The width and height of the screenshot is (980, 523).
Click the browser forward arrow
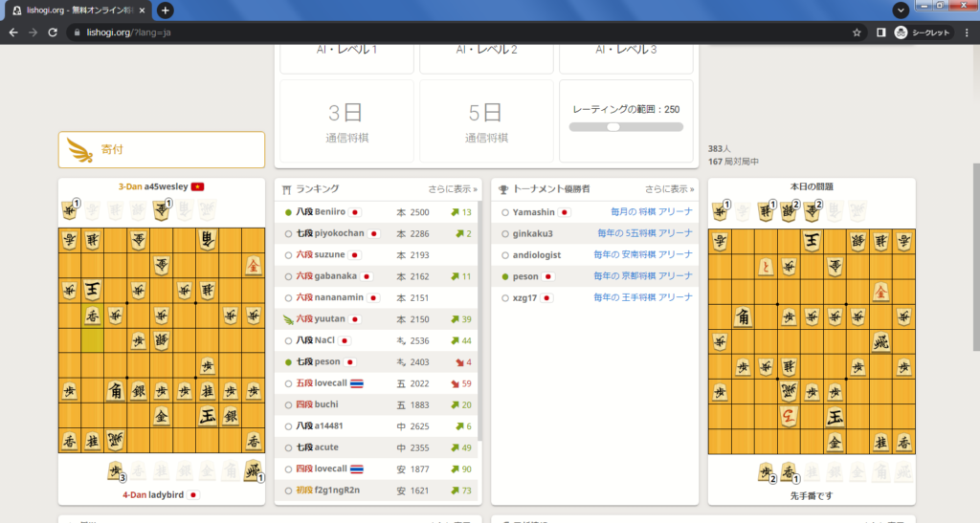coord(33,33)
